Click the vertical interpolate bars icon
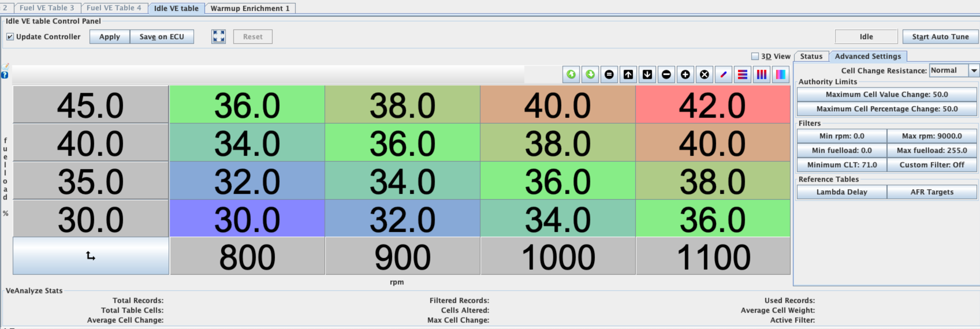This screenshot has width=980, height=329. tap(761, 74)
